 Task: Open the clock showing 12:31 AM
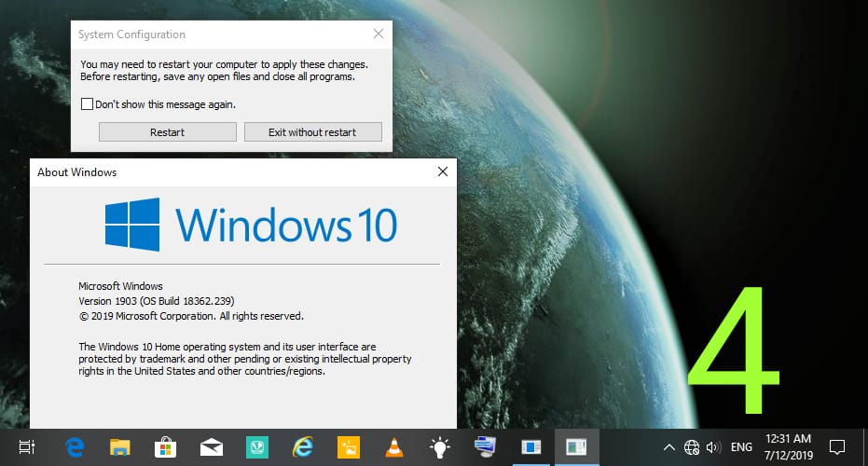click(789, 447)
